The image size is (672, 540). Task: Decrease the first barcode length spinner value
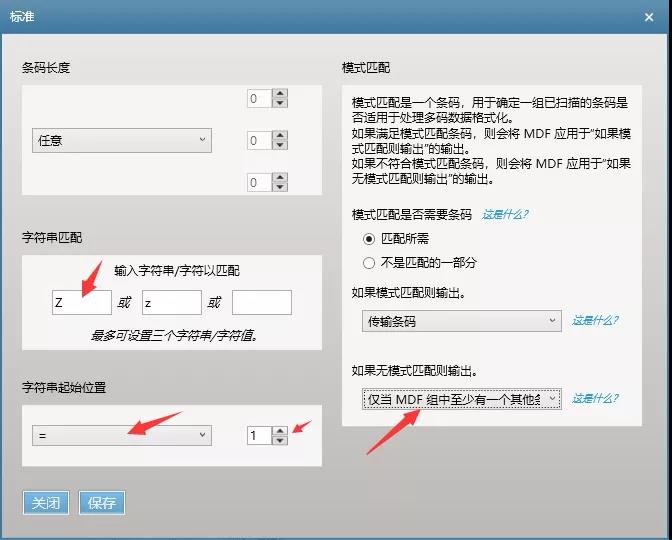coord(280,103)
